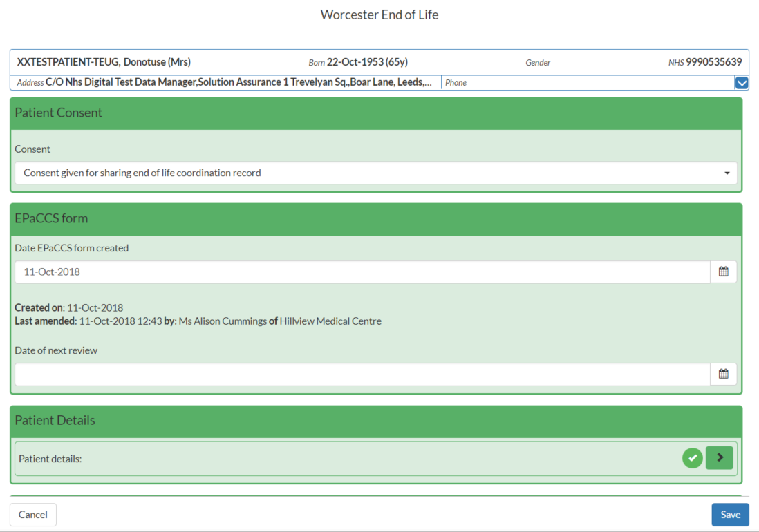759x532 pixels.
Task: Click the 'Created on: 11-Oct-2018' text
Action: pyautogui.click(x=68, y=307)
